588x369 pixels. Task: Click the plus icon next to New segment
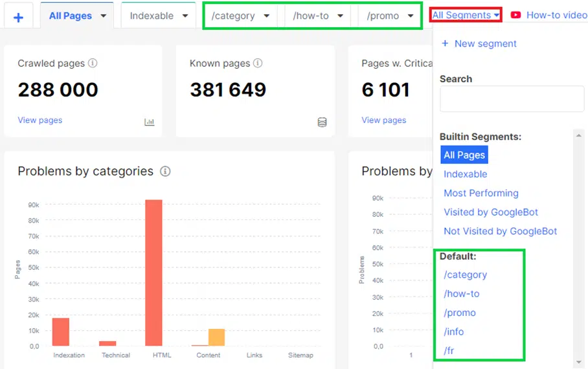pyautogui.click(x=445, y=43)
